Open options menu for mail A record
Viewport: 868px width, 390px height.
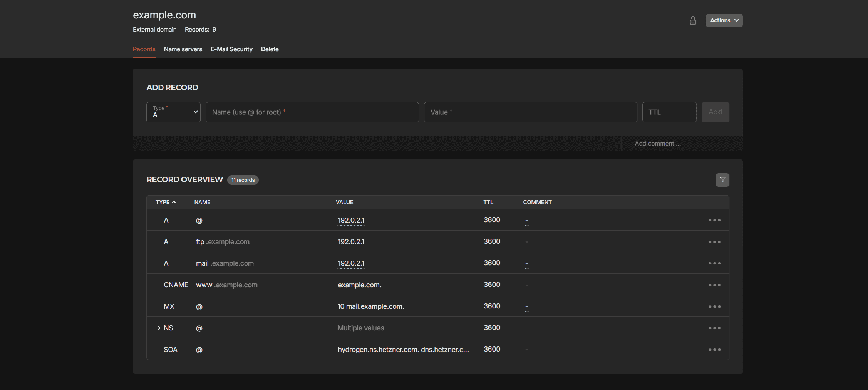pos(714,263)
